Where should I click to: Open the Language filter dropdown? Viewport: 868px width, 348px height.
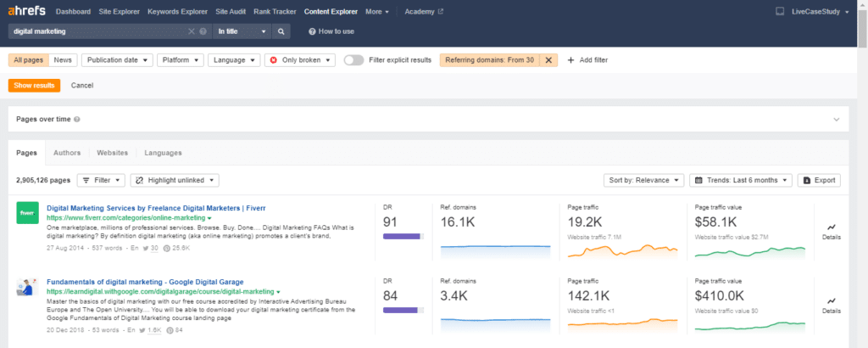coord(234,60)
